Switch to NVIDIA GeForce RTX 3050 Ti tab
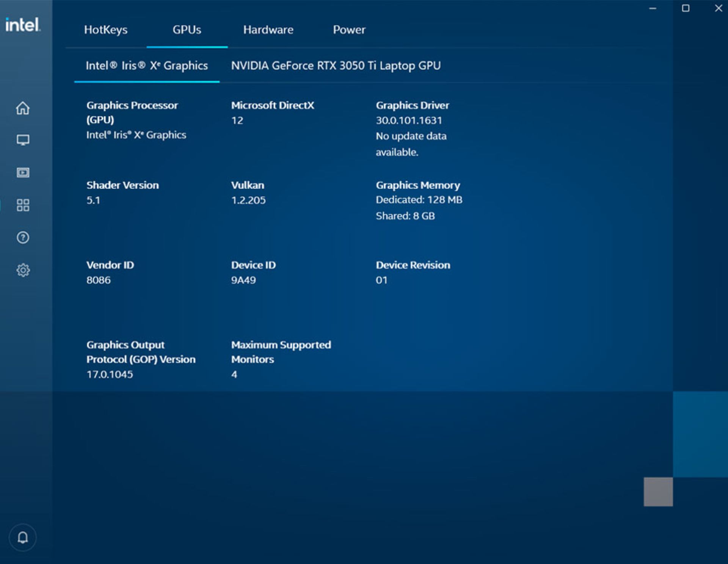Image resolution: width=728 pixels, height=564 pixels. (336, 66)
